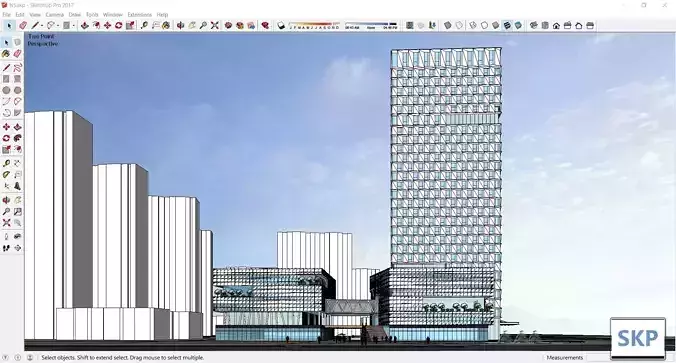Select the Rotated Rectangle tool
676x363 pixels.
point(17,79)
